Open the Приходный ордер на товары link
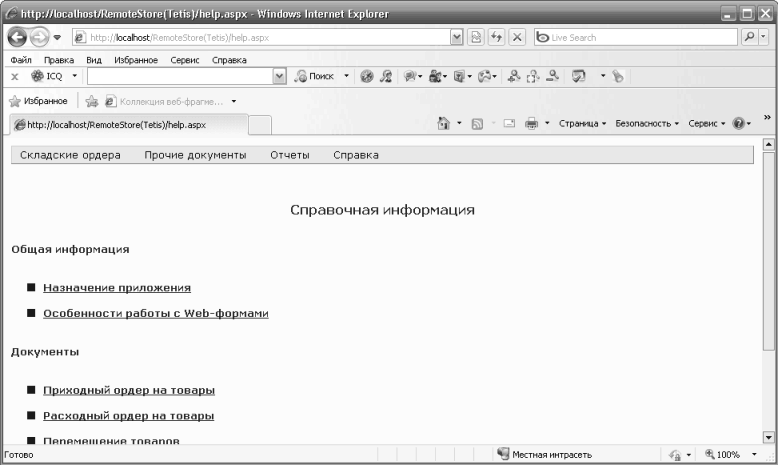 pyautogui.click(x=129, y=391)
